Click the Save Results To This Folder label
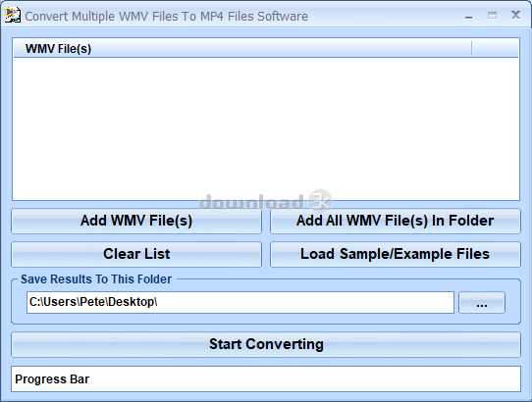Screen dimensions: 532x402 [x=96, y=279]
